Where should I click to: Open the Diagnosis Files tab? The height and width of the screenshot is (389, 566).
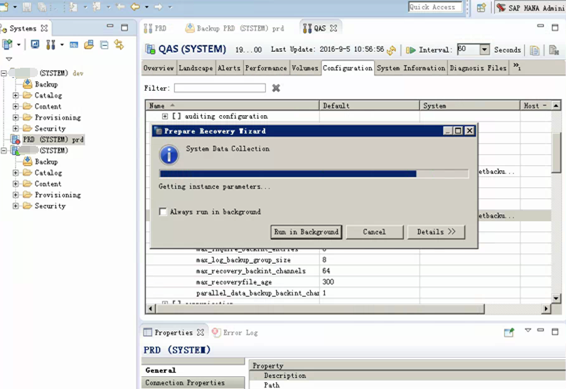pyautogui.click(x=478, y=68)
